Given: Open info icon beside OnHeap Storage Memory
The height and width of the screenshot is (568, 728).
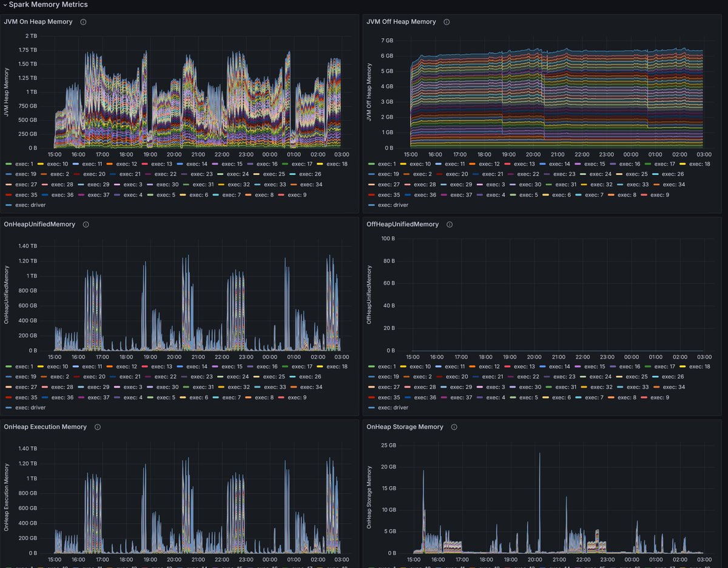Looking at the screenshot, I should 454,427.
